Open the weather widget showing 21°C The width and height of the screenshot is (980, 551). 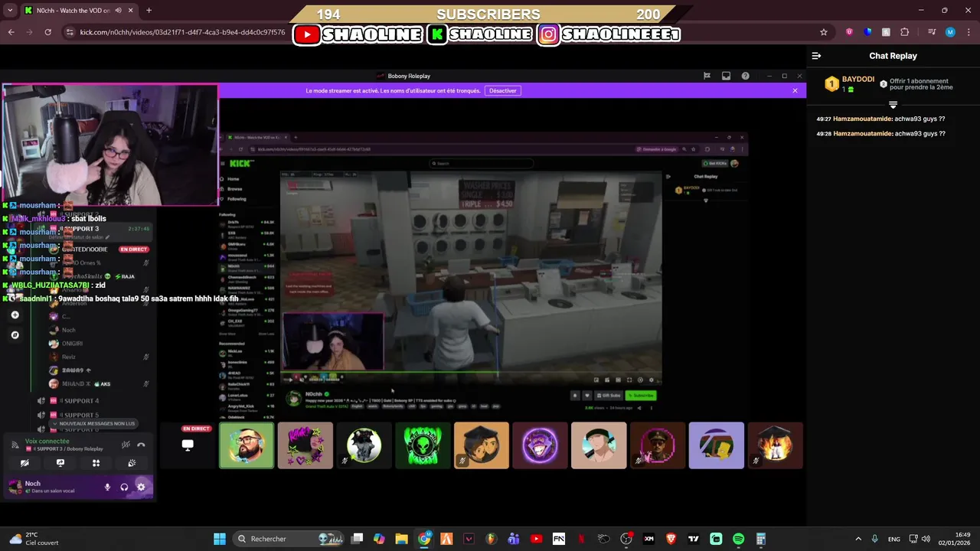(34, 539)
